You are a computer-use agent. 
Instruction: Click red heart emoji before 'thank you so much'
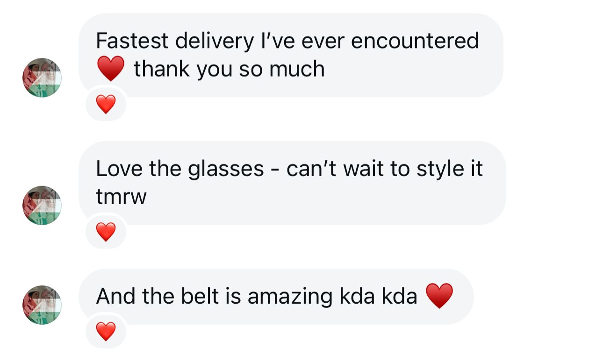[x=111, y=69]
